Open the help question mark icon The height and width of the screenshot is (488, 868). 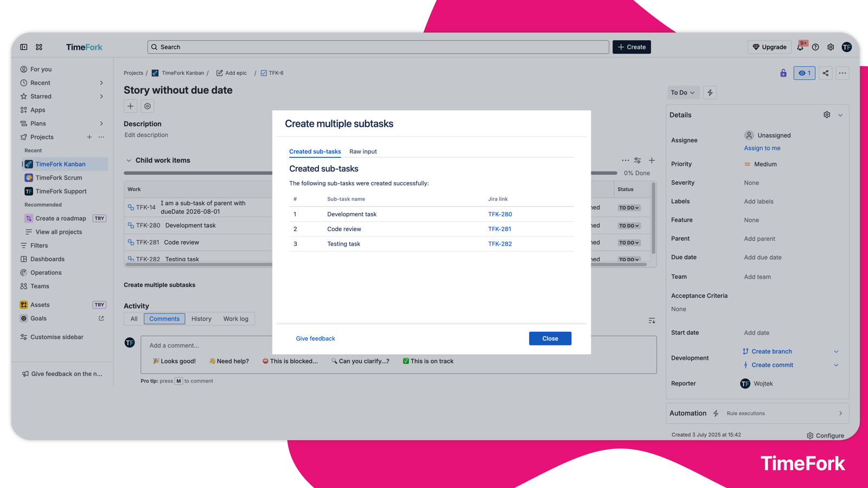815,47
